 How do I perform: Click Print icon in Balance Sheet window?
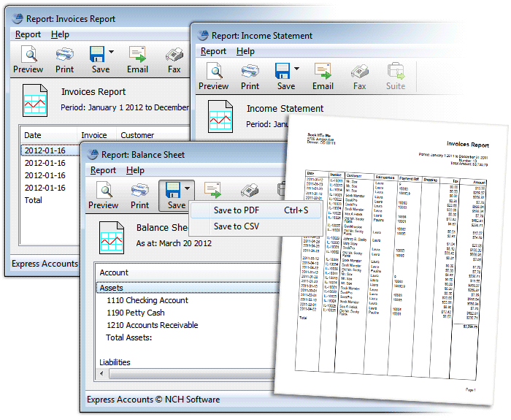coord(139,191)
